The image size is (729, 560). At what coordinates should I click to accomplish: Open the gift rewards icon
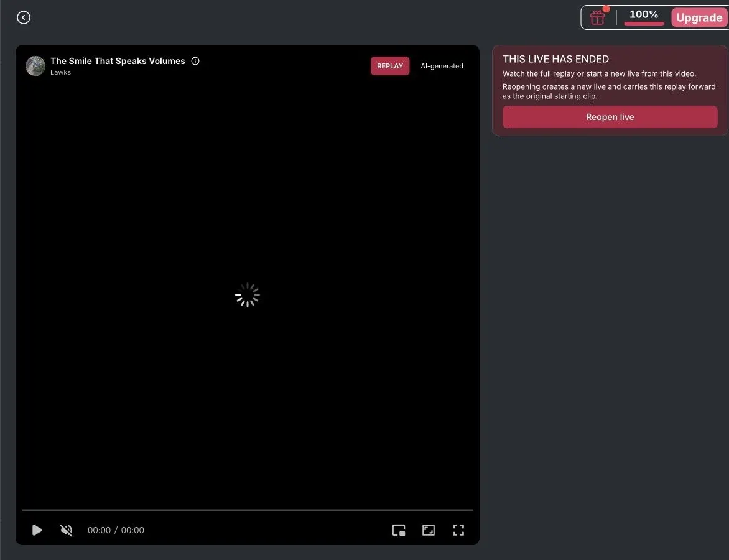[597, 17]
